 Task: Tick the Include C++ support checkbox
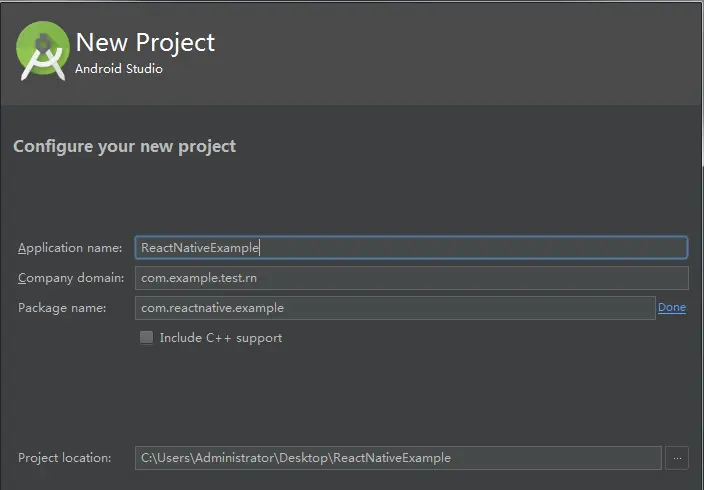tap(147, 338)
